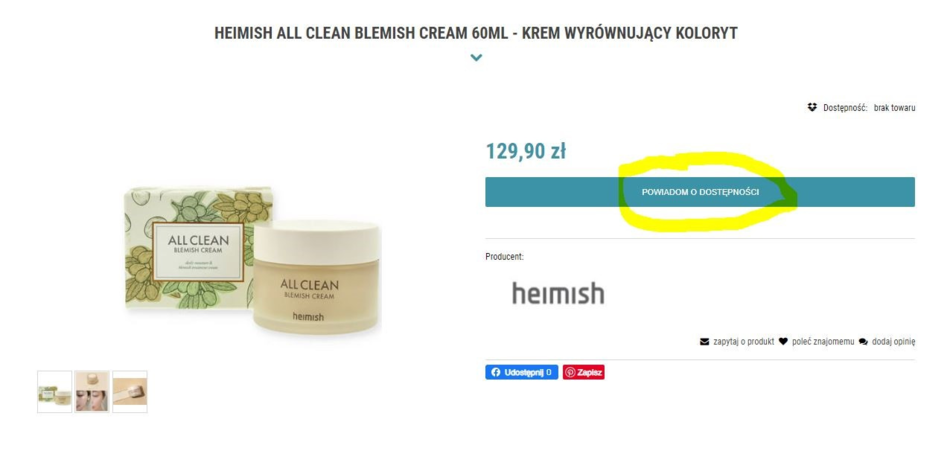Select the third thumbnail showing cream texture
Image resolution: width=950 pixels, height=451 pixels.
pyautogui.click(x=130, y=392)
